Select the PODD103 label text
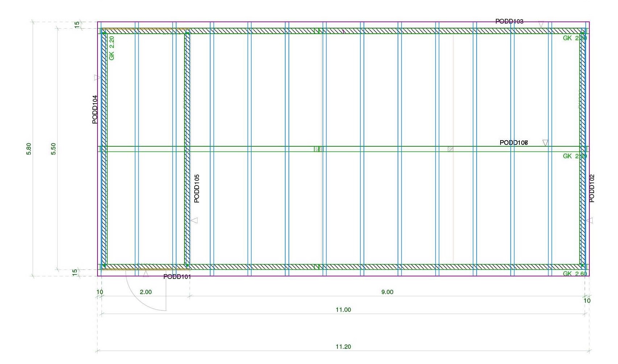The image size is (618, 364). click(x=509, y=21)
